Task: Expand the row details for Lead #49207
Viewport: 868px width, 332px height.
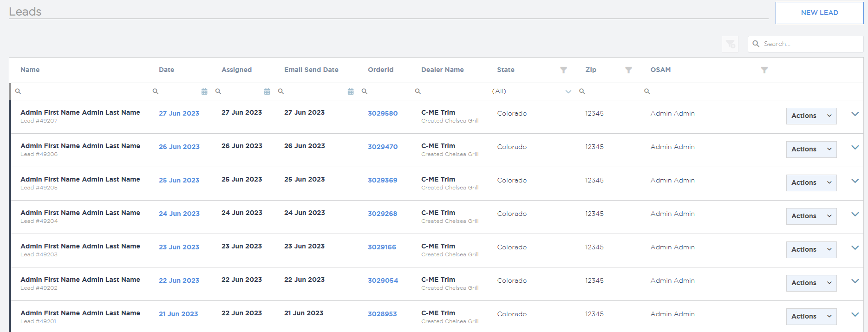Action: click(855, 114)
